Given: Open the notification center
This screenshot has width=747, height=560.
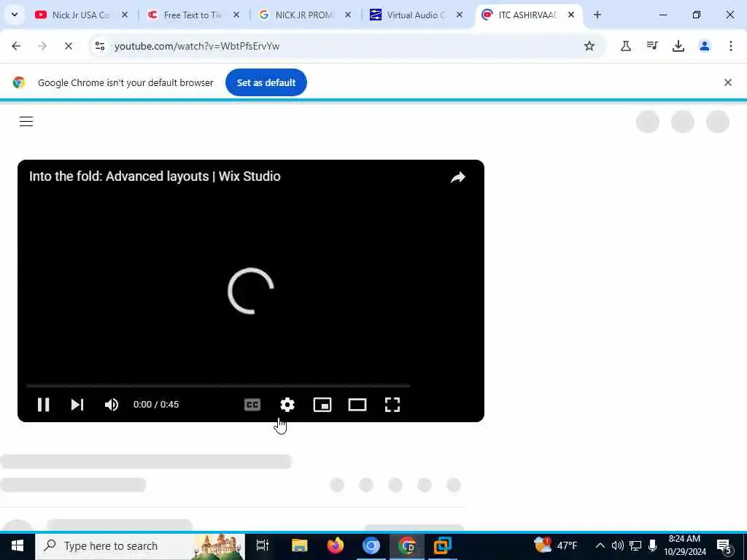Looking at the screenshot, I should [x=724, y=546].
